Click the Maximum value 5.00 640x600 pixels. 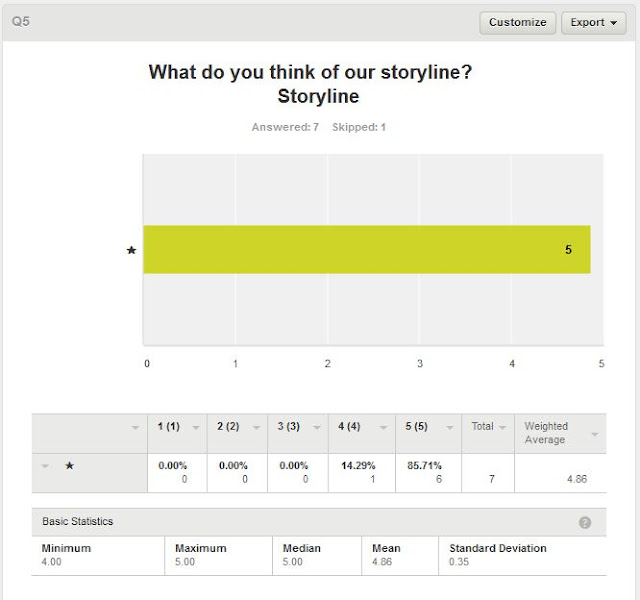(x=185, y=562)
